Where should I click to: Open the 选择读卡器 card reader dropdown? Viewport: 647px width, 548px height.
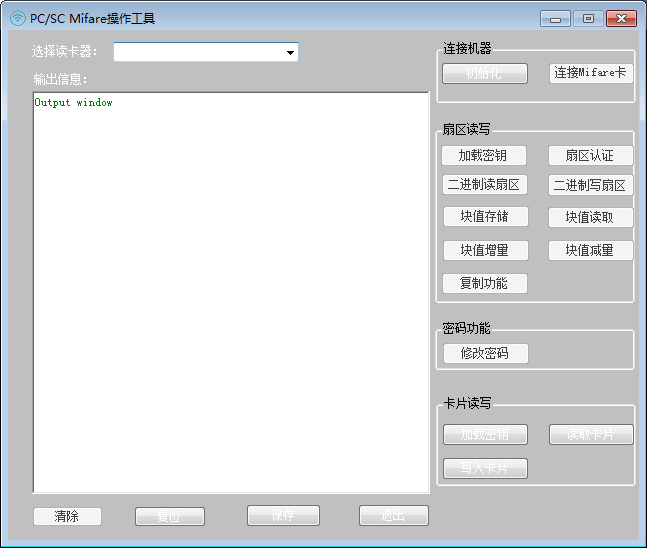(206, 52)
